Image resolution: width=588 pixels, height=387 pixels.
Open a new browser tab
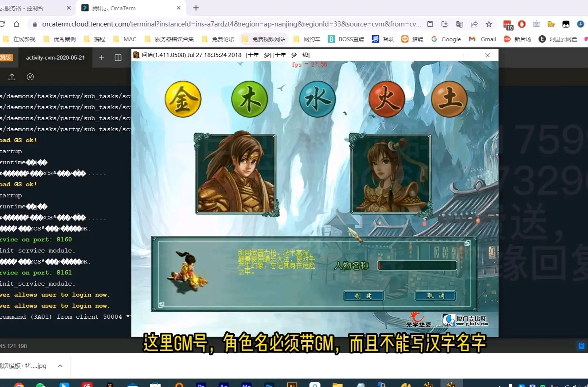[196, 8]
